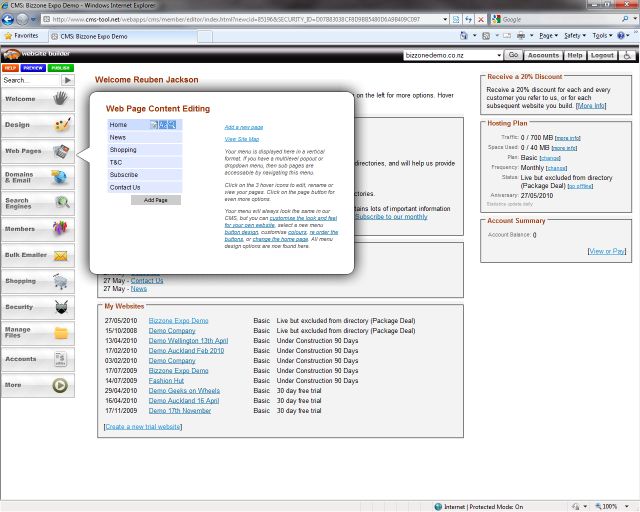
Task: Open the Members sidebar section
Action: [36, 229]
